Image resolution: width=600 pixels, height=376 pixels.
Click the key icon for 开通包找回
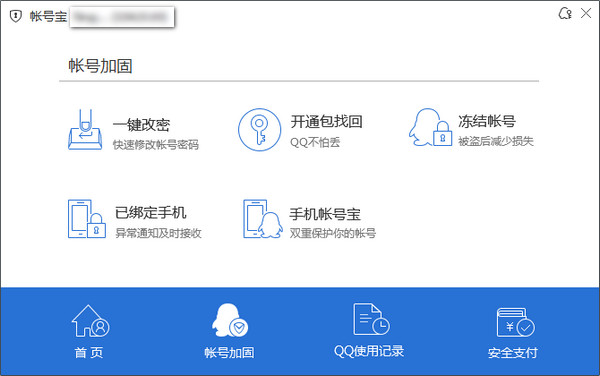point(259,129)
